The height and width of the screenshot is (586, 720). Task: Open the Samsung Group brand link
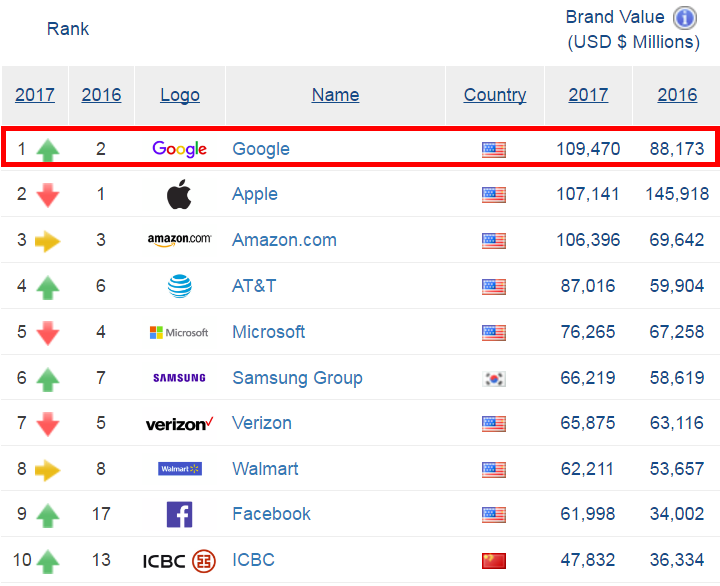(x=297, y=378)
